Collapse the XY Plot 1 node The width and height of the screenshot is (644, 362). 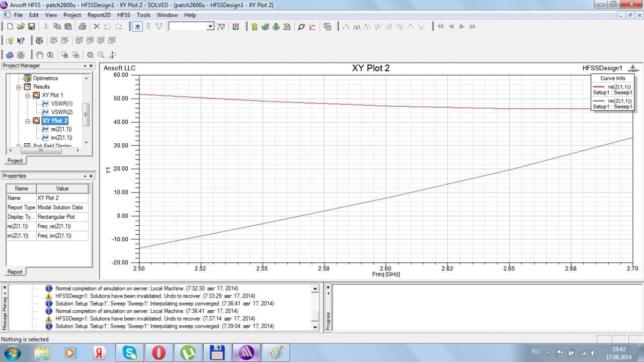[x=28, y=95]
